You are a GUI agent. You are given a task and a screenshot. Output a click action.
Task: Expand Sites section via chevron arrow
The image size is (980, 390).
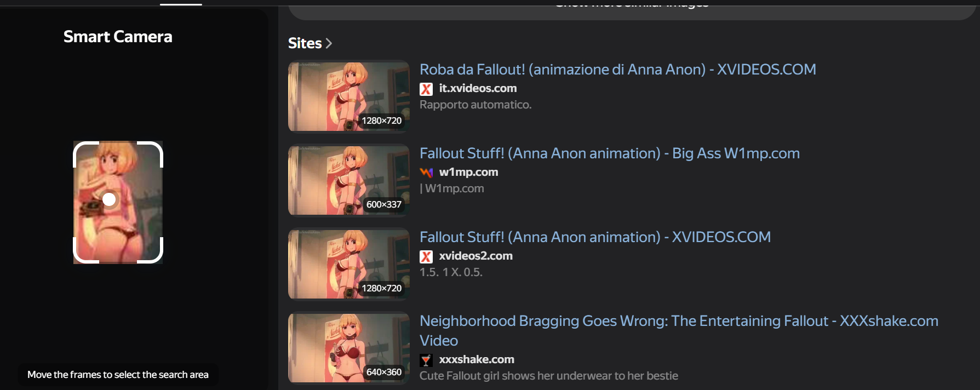pos(329,43)
